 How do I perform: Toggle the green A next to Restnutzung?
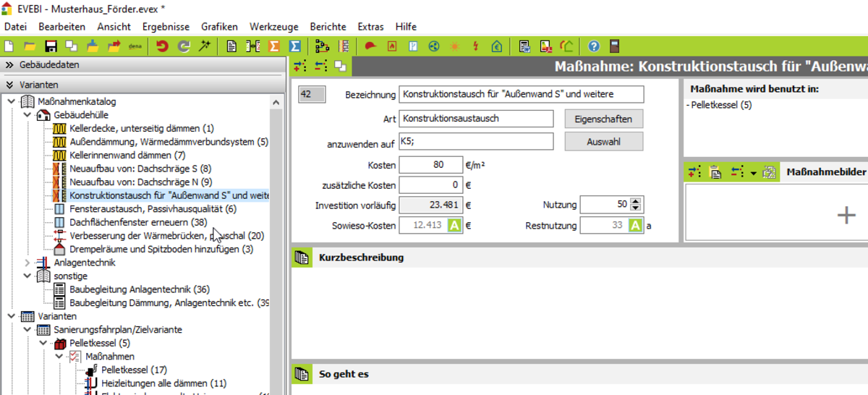pyautogui.click(x=635, y=226)
